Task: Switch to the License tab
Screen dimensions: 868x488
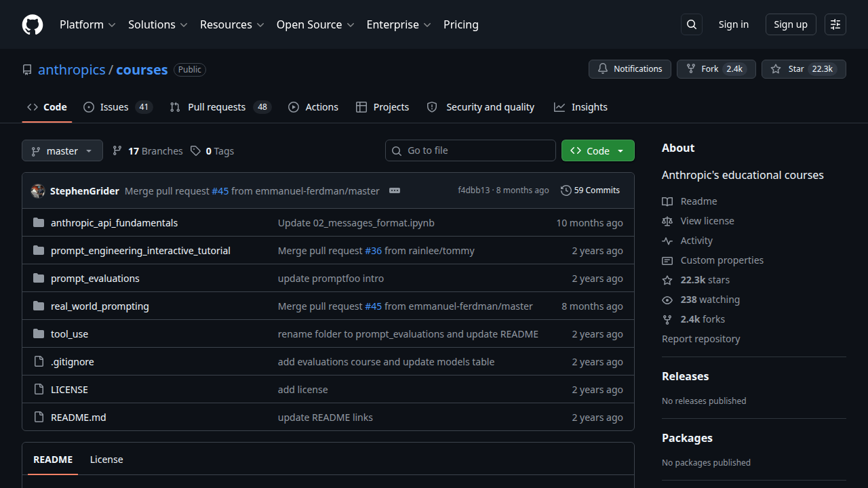Action: pos(106,460)
